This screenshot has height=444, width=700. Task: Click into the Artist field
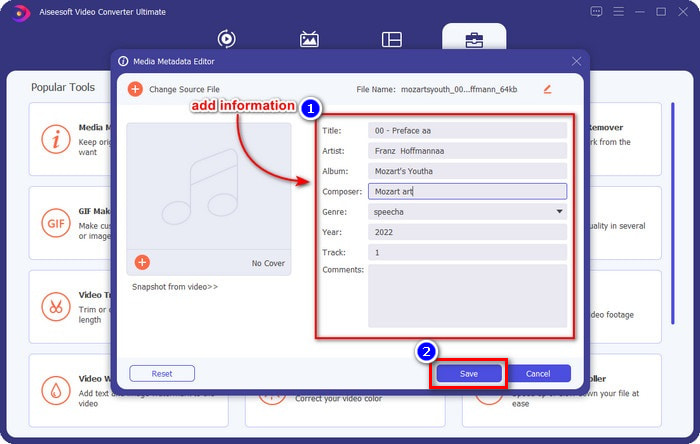tap(467, 151)
